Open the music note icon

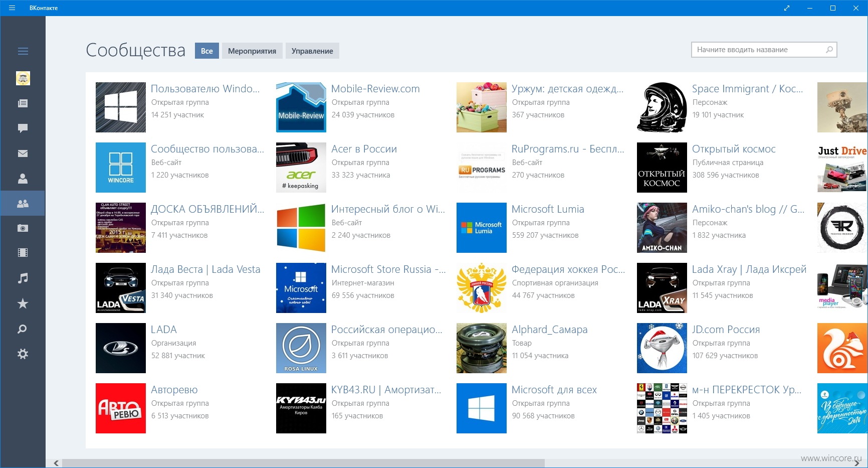click(23, 278)
